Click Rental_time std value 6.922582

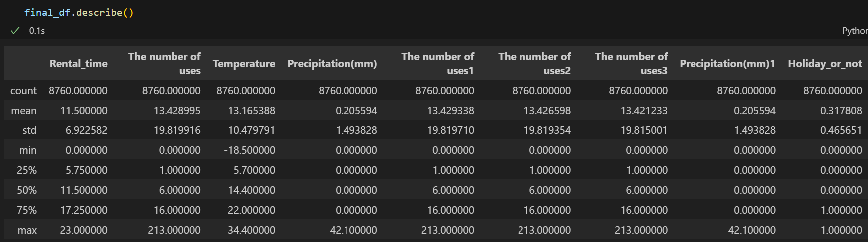tap(86, 130)
